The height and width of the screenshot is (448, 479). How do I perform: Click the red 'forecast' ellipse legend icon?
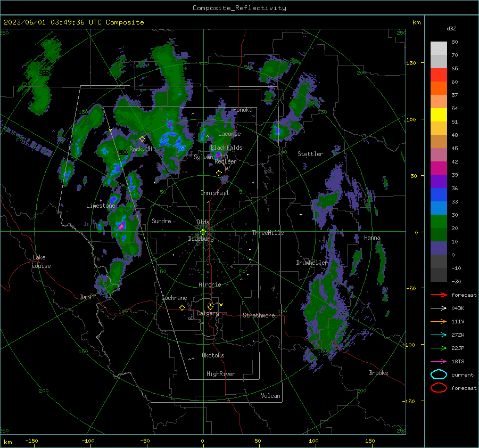click(439, 388)
